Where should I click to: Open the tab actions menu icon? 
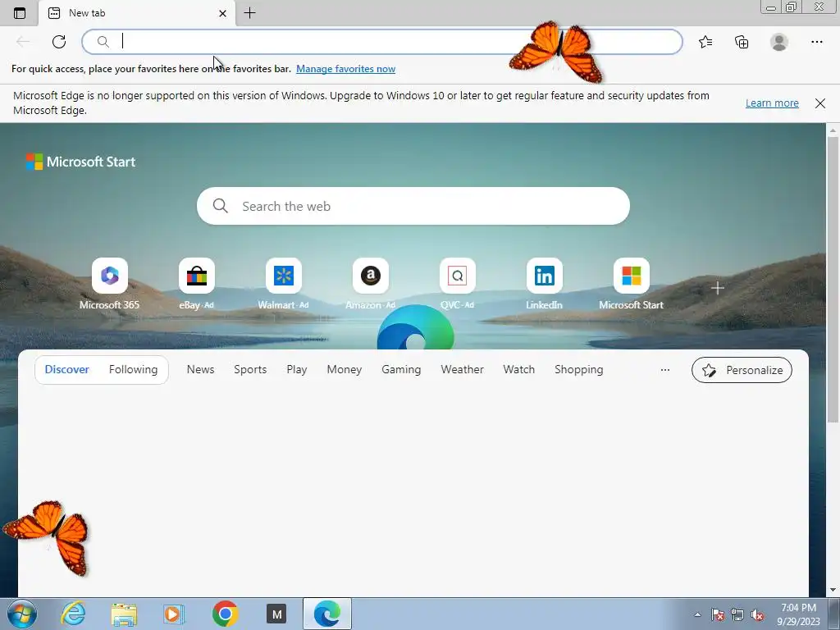pos(20,13)
